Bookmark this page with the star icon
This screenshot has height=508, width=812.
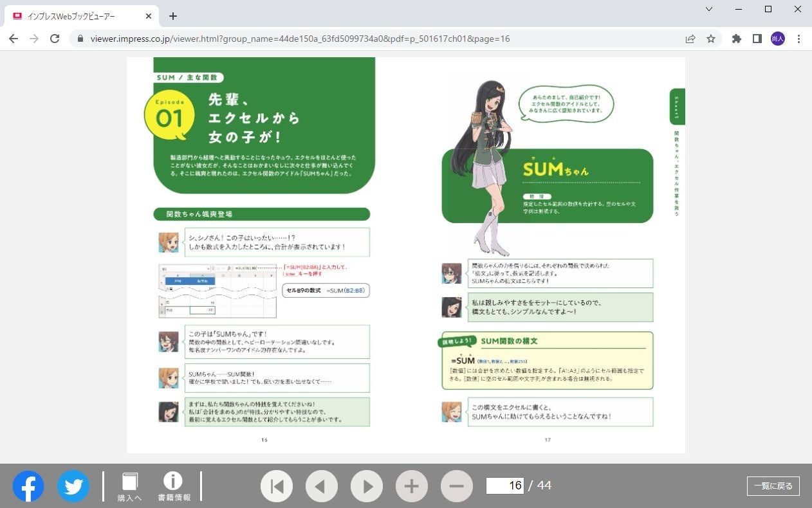(x=711, y=39)
